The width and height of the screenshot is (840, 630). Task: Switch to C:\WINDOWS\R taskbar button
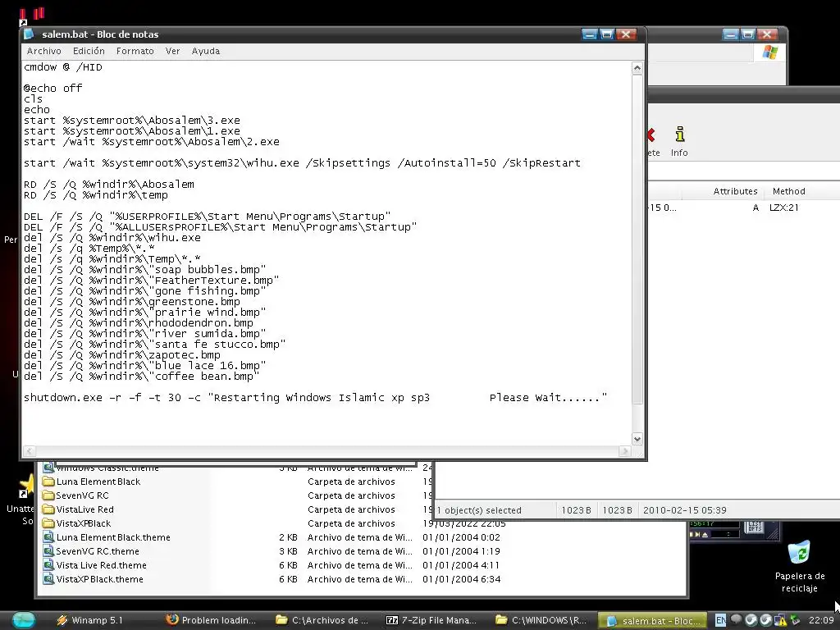pyautogui.click(x=541, y=620)
